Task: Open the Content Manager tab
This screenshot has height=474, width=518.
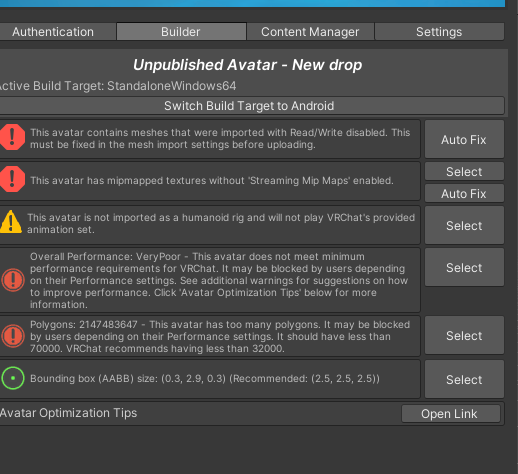Action: (x=310, y=32)
